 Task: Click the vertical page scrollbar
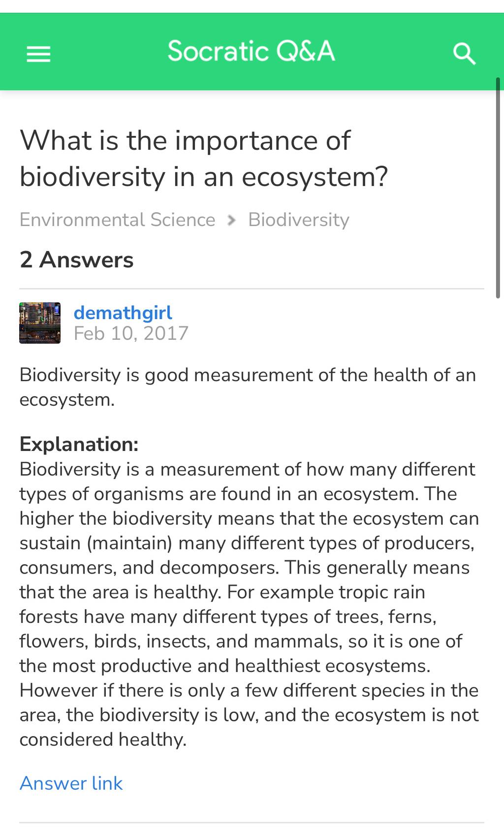point(498,188)
